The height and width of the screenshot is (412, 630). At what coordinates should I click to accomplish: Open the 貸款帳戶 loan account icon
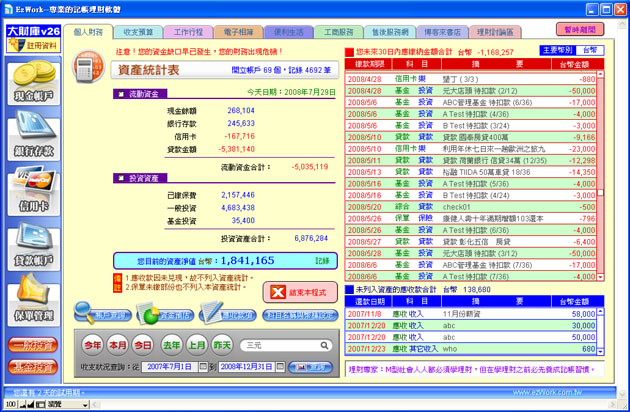pos(33,250)
